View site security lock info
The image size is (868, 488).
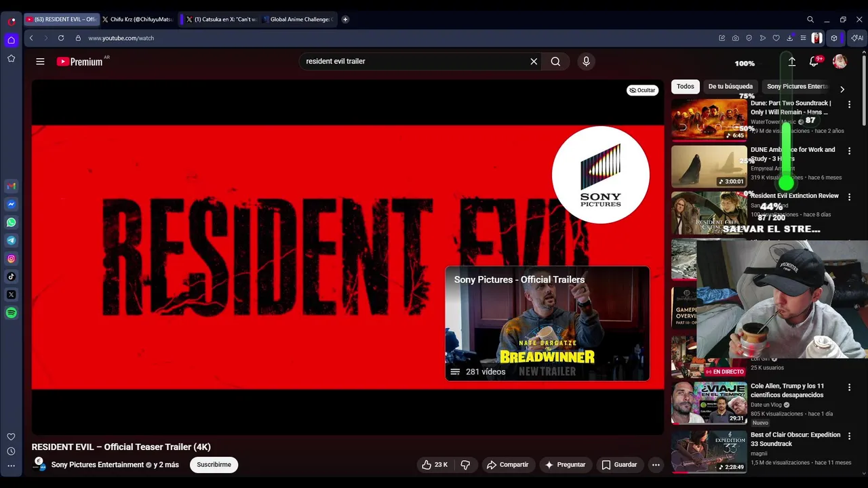tap(78, 38)
